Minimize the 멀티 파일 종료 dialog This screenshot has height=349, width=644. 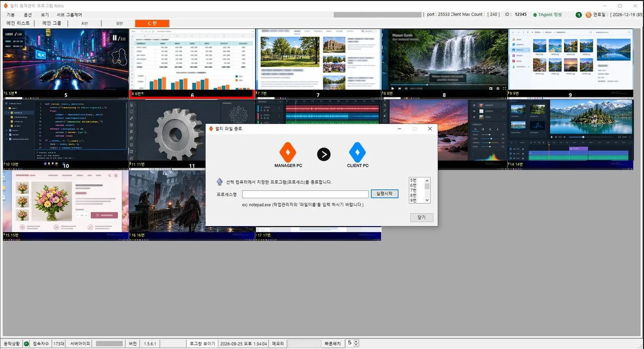(399, 129)
